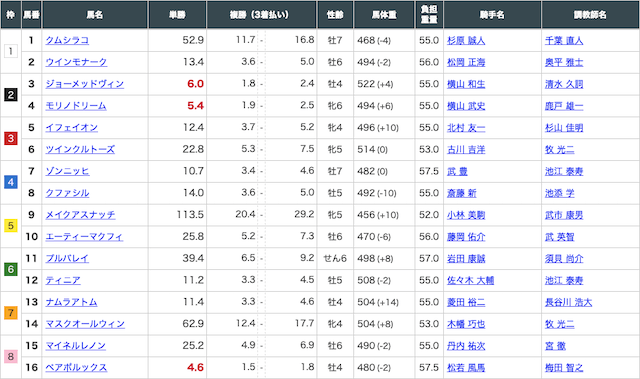Select trainer link 梅田 智之

point(564,368)
